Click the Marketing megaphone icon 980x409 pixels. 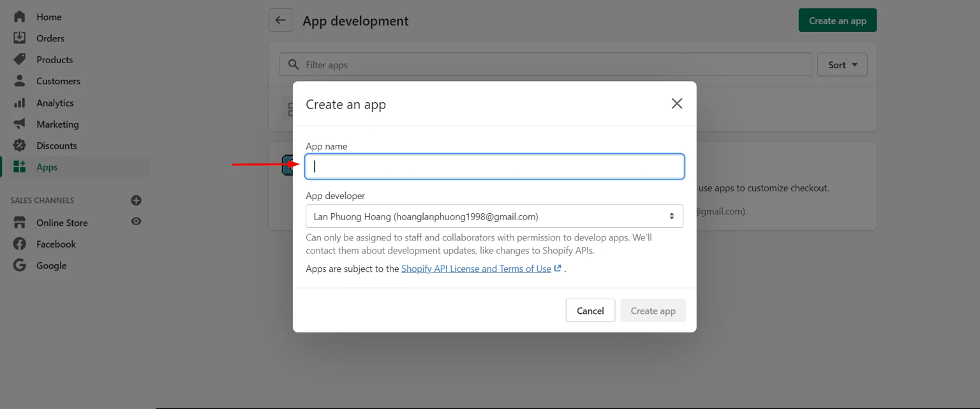coord(20,124)
